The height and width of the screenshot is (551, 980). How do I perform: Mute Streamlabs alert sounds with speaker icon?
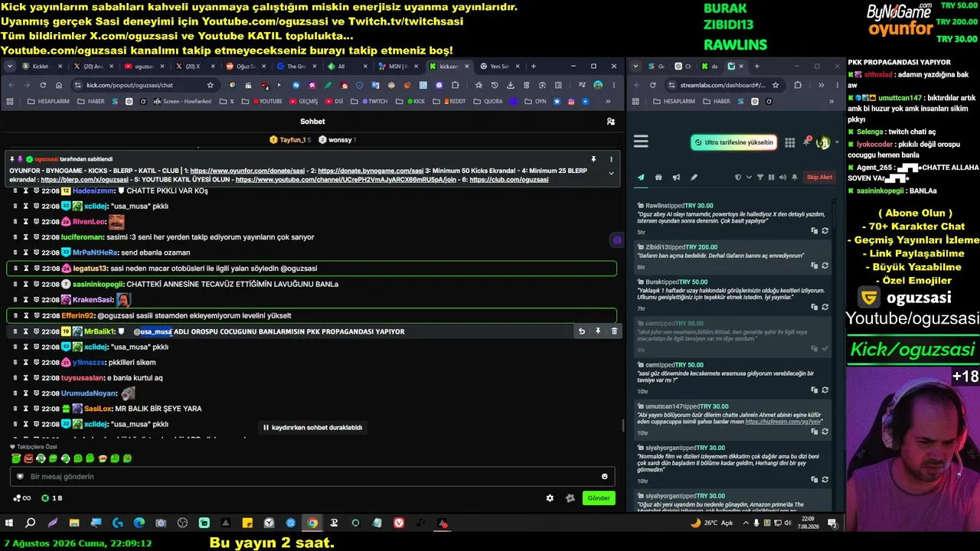coord(782,178)
